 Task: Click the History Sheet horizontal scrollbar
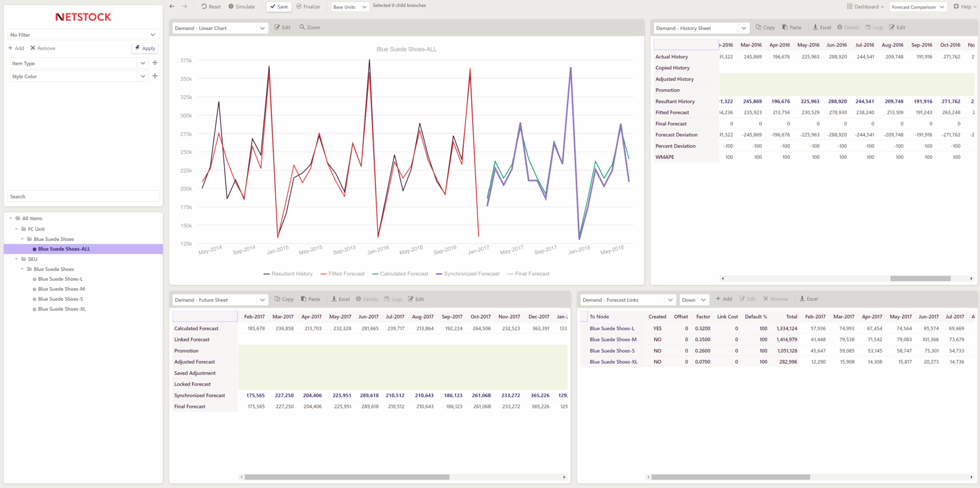[920, 279]
